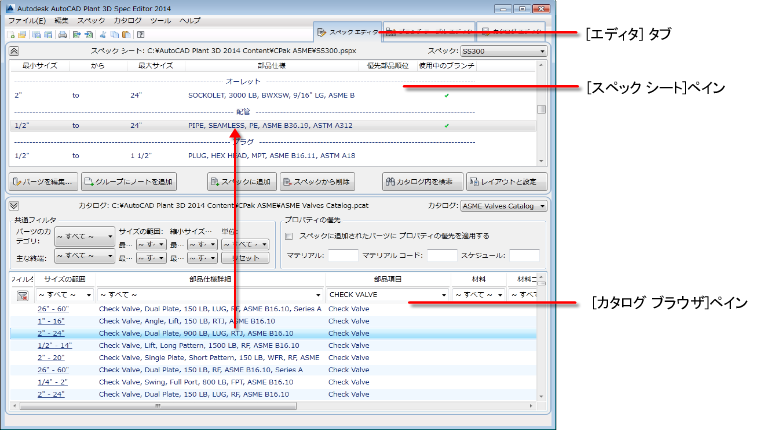Screen dimensions: 768x430
Task: Click the export arrow toolbar icon
Action: pyautogui.click(x=76, y=35)
